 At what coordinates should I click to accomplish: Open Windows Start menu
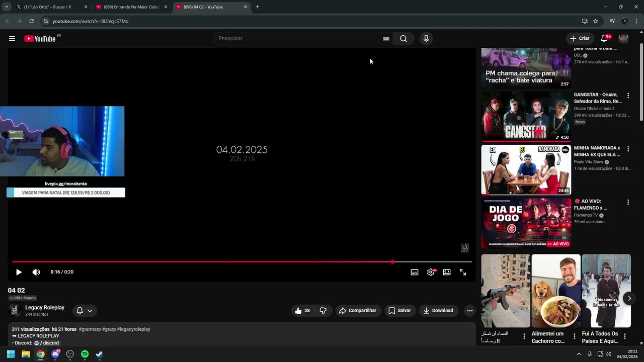click(x=11, y=354)
